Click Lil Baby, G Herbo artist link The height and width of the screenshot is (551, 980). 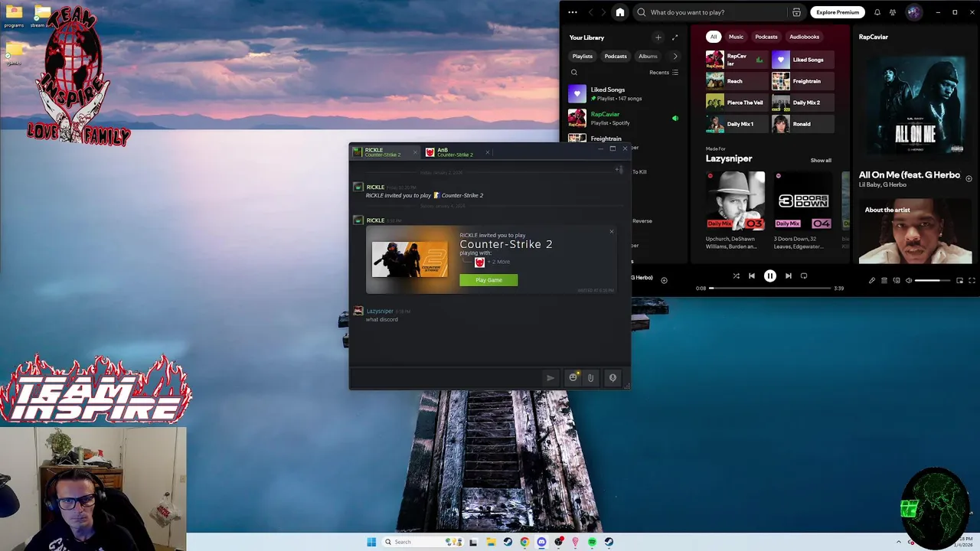[x=882, y=185]
